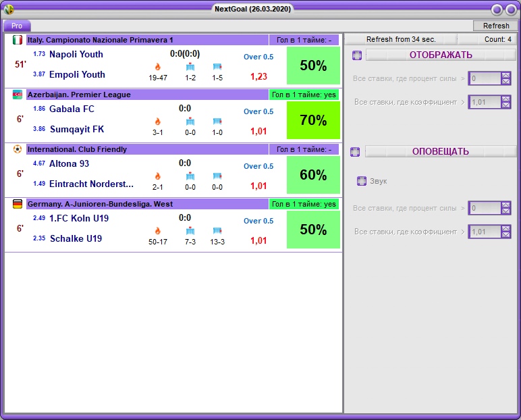Image resolution: width=521 pixels, height=420 pixels.
Task: Click display coefficient input field
Action: pyautogui.click(x=485, y=102)
